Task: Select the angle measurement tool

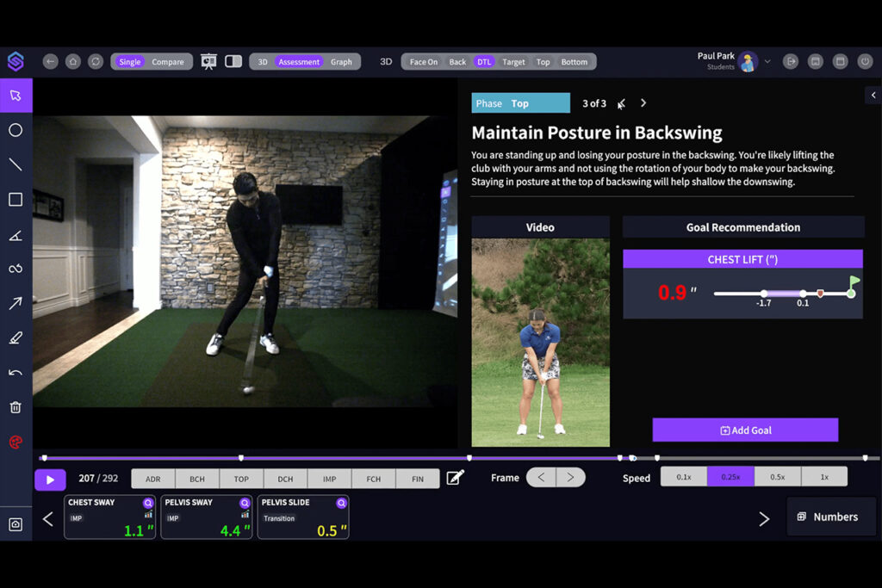Action: pos(16,235)
